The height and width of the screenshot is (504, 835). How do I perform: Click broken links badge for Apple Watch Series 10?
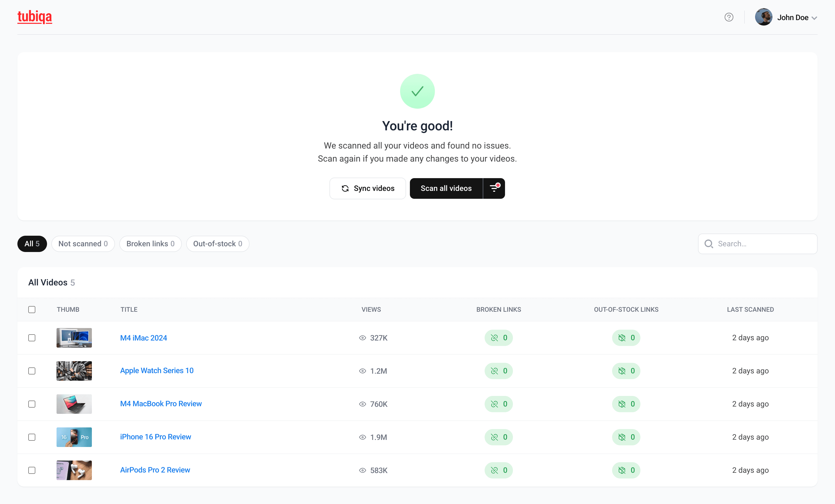click(x=499, y=371)
